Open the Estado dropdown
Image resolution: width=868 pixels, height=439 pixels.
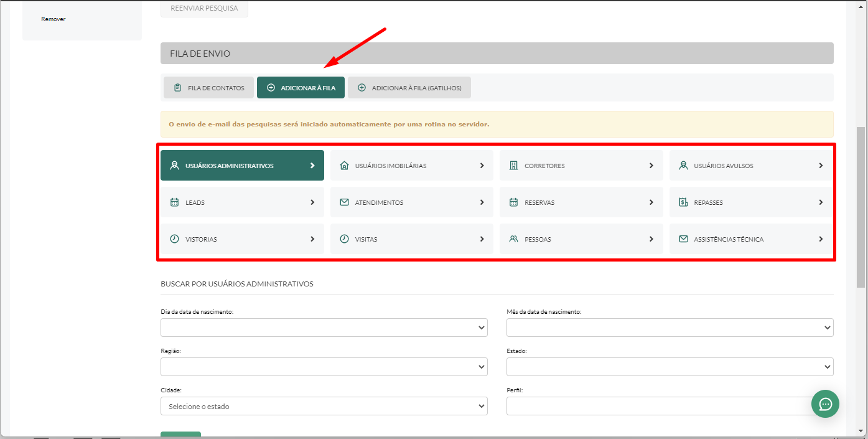[670, 367]
